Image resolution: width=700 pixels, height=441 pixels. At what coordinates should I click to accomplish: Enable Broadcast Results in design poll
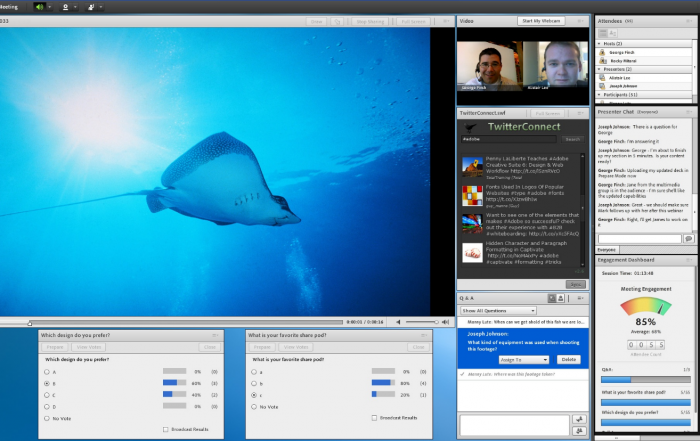pos(166,429)
